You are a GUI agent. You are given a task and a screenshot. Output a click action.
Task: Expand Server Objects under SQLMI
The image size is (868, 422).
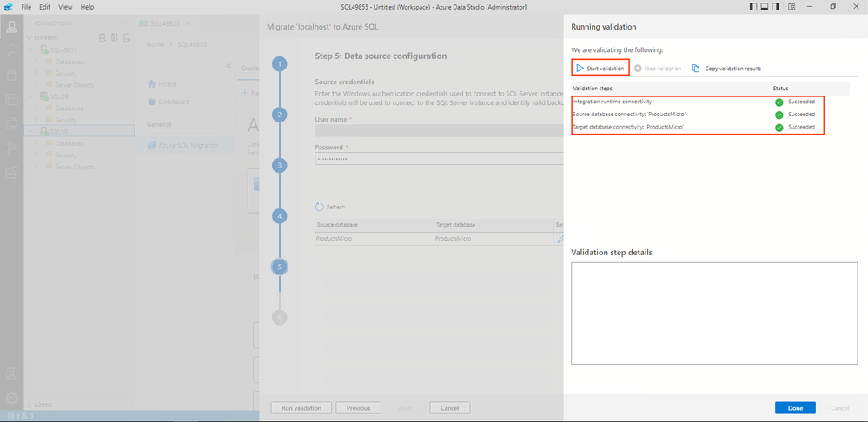click(x=36, y=167)
